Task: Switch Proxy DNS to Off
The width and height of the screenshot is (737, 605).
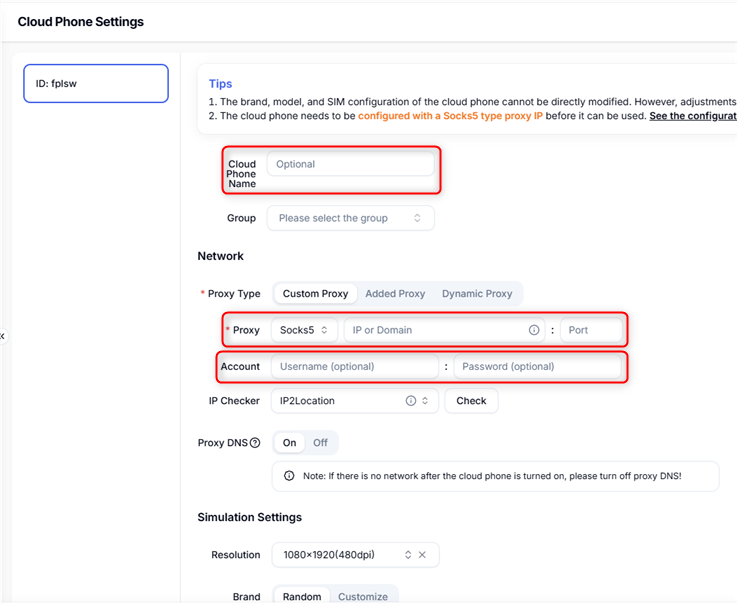Action: pos(320,443)
